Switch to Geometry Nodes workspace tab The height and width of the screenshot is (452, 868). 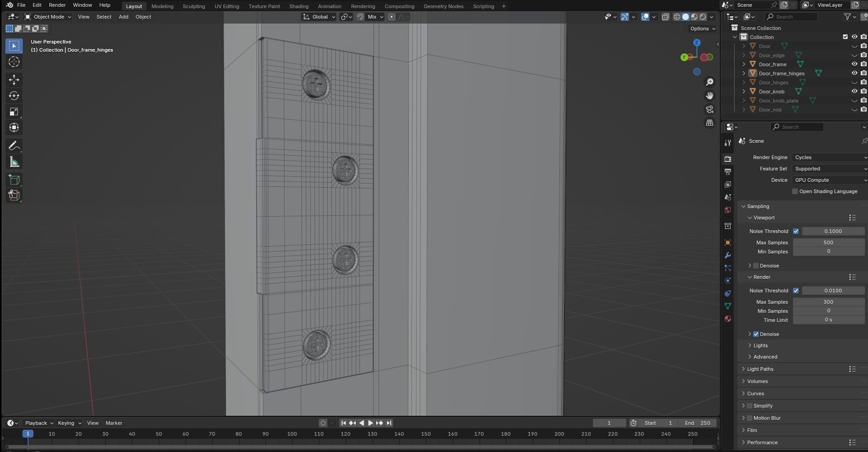pyautogui.click(x=443, y=6)
